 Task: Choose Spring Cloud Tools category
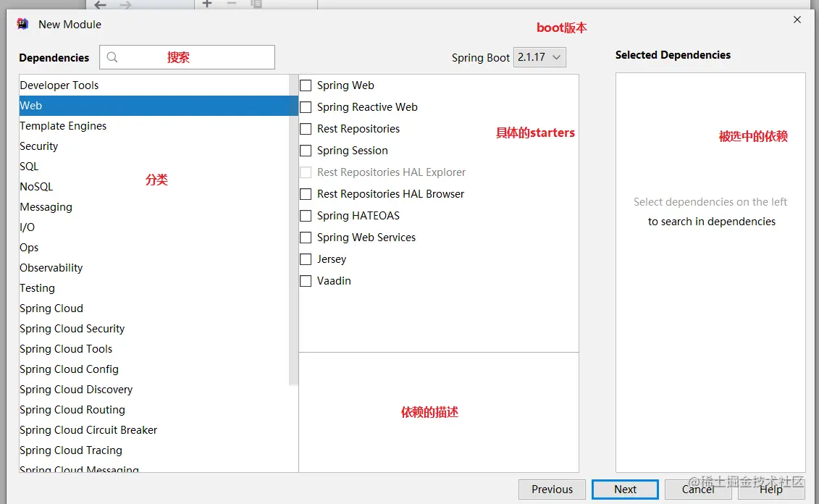click(x=154, y=349)
